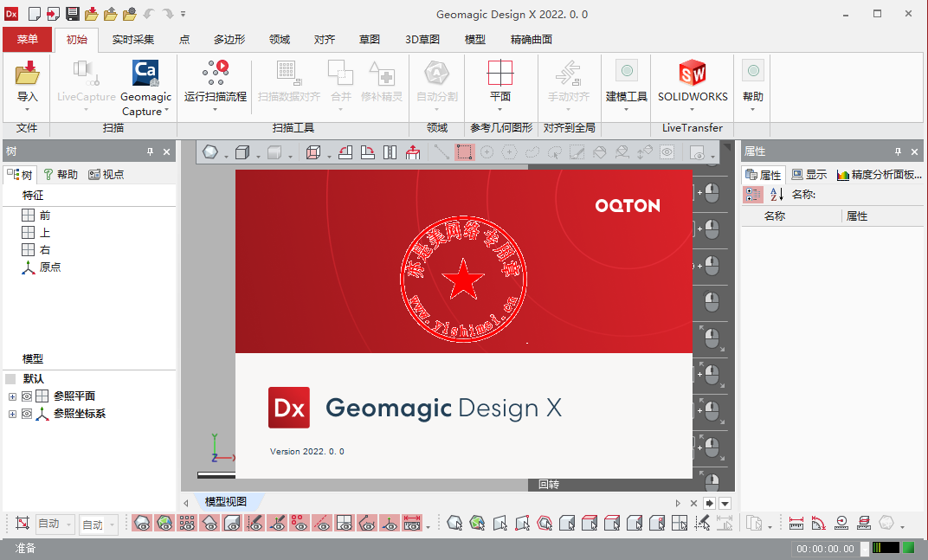Click the save diskette icon in quick access toolbar
Screen dimensions: 928x560
[x=72, y=14]
